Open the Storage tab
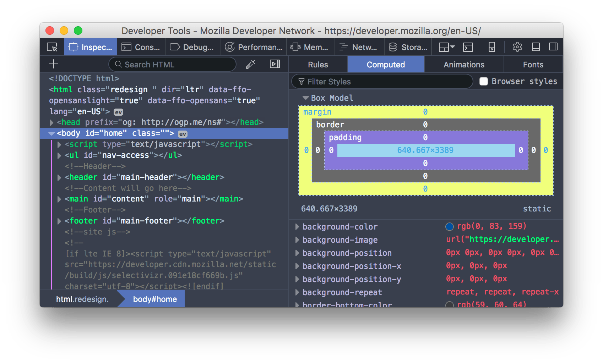Viewport: 603px width, 364px height. [x=408, y=47]
